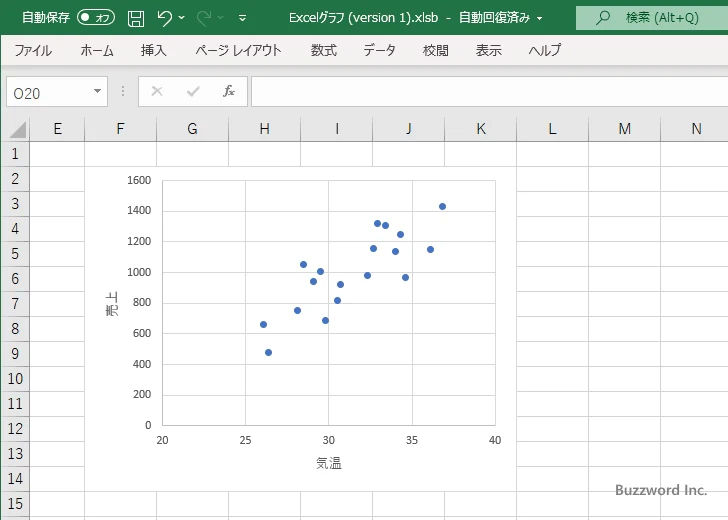Select column M header
Viewport: 728px width, 520px height.
coord(624,129)
